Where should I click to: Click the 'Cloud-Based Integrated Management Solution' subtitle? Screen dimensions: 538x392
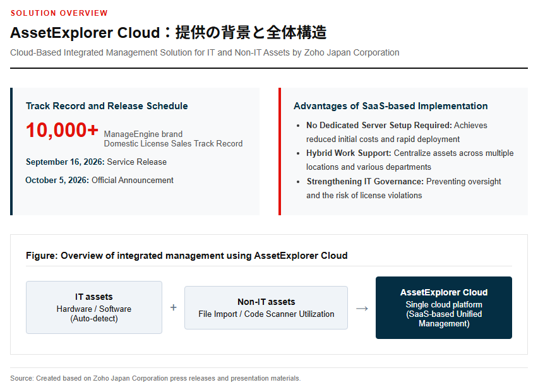click(205, 52)
